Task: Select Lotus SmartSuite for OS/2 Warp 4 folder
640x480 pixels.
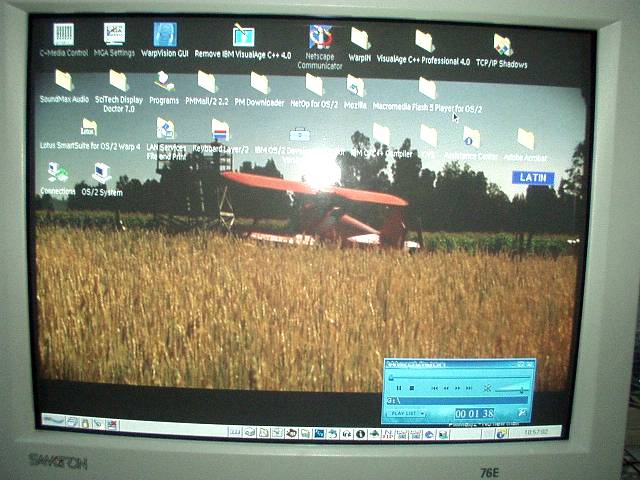Action: [x=89, y=127]
